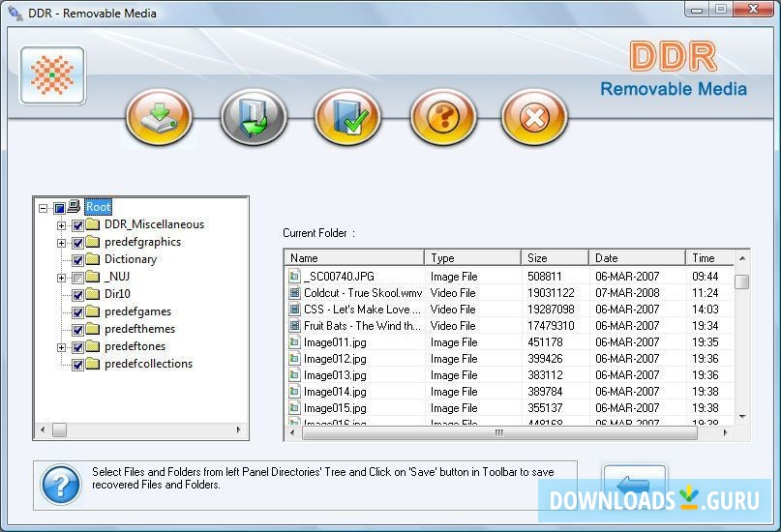Select the Root tree label
The image size is (781, 532).
[x=98, y=207]
